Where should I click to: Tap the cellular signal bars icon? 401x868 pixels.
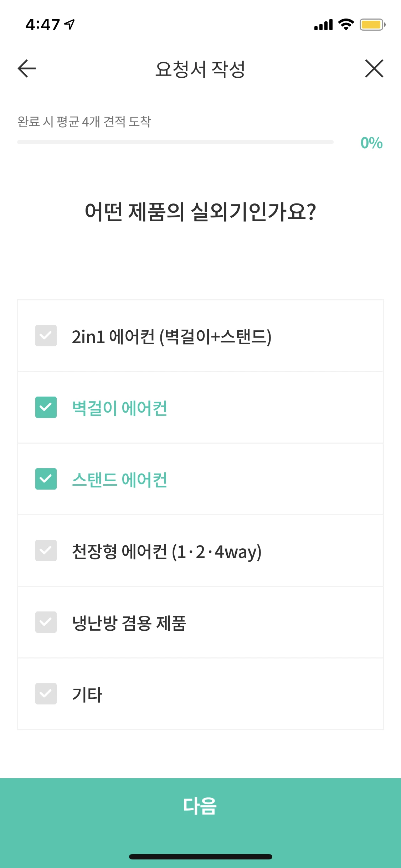tap(323, 25)
